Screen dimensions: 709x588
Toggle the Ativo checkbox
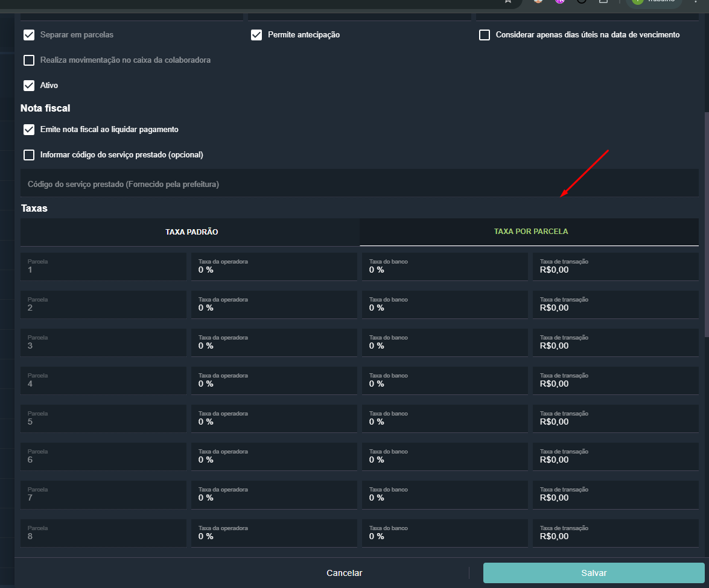pos(29,86)
